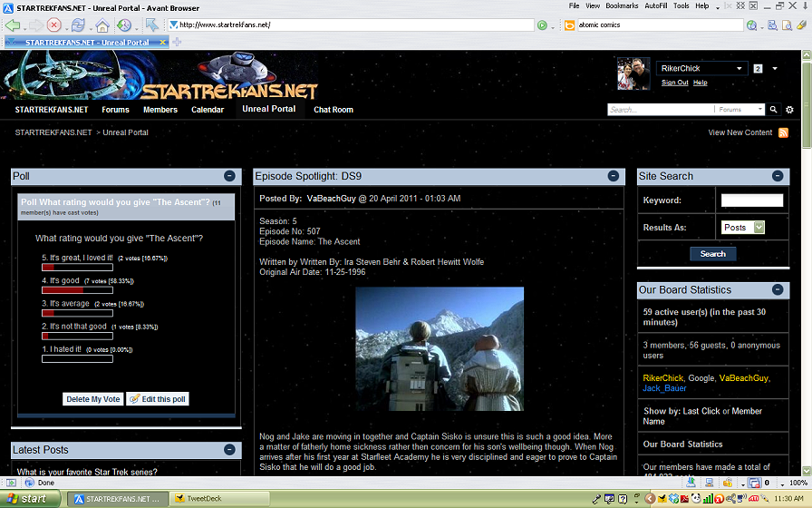This screenshot has width=812, height=508.
Task: Click the Delete My Vote button
Action: pyautogui.click(x=92, y=399)
